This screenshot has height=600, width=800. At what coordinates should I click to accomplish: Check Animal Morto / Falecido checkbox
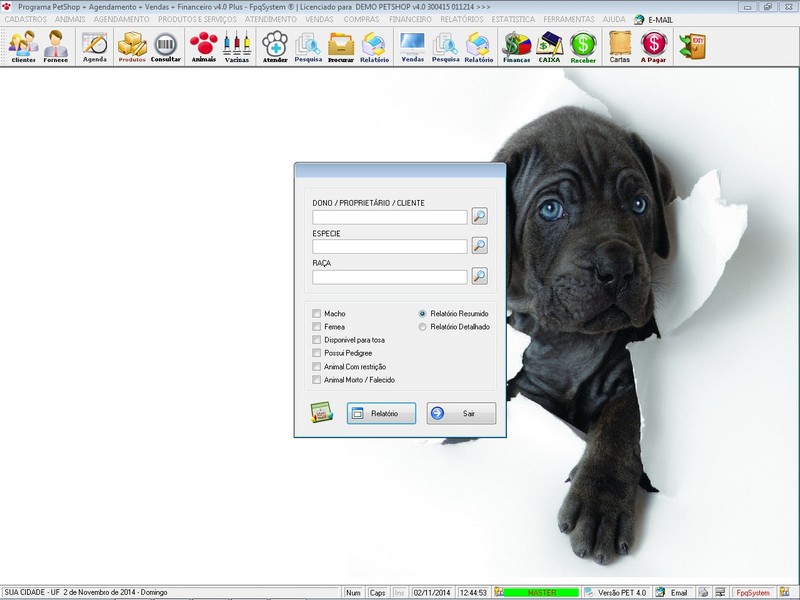[316, 380]
